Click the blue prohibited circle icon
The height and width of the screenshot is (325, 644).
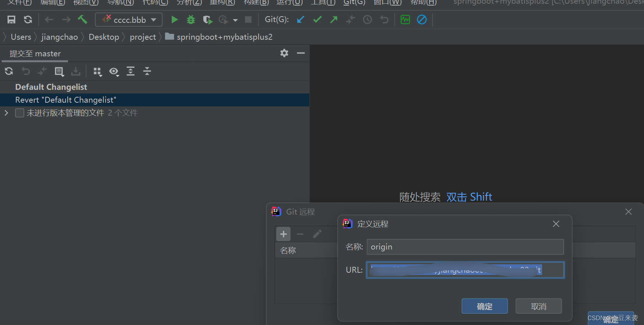click(x=422, y=20)
